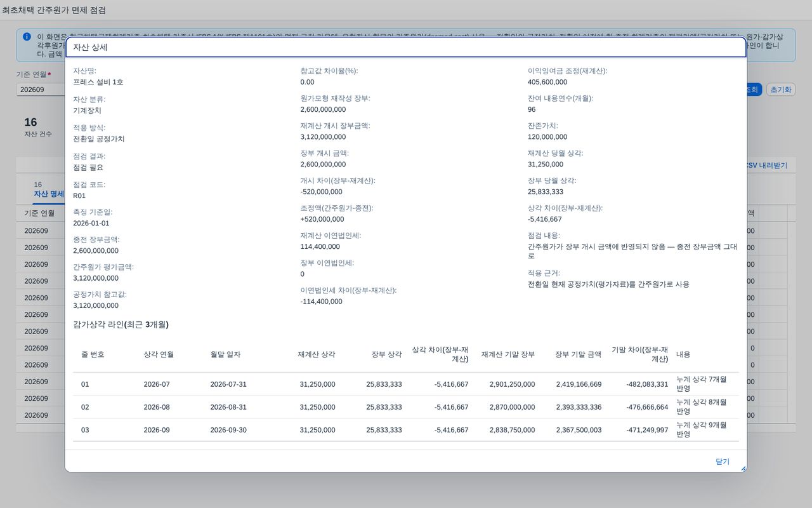Click the 점검 필요 check result

[x=88, y=168]
